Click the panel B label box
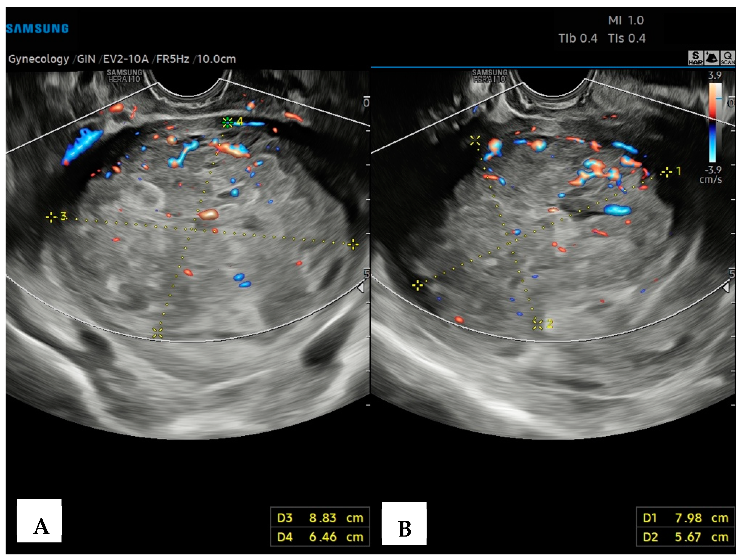The image size is (741, 560). click(x=404, y=524)
